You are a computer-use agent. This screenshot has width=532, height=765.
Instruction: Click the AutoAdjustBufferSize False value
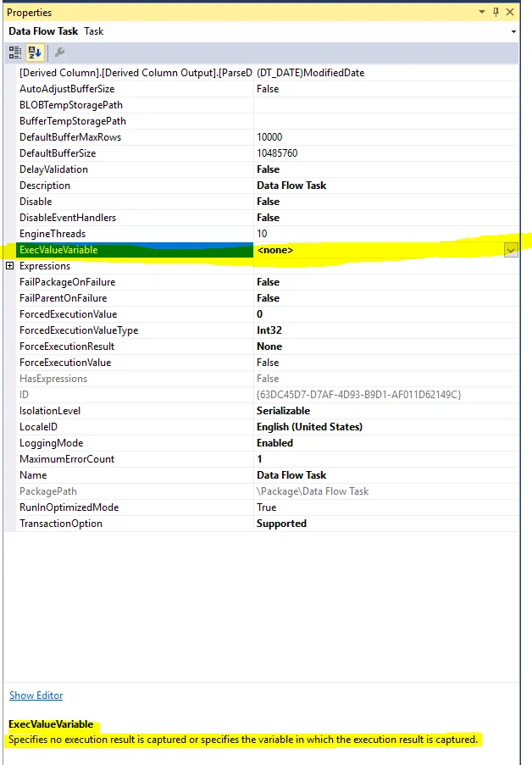pos(268,89)
